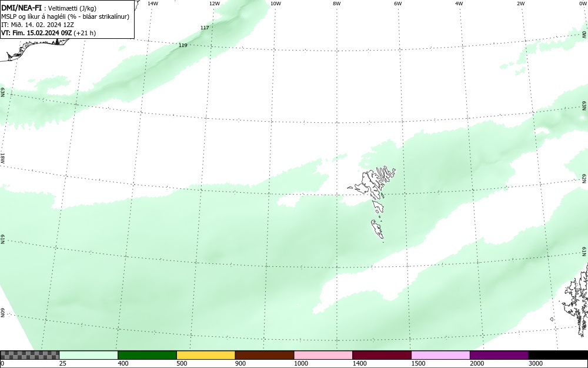Select the light green 25–400 legend swatch
Image resolution: width=588 pixels, height=368 pixels.
click(x=89, y=355)
